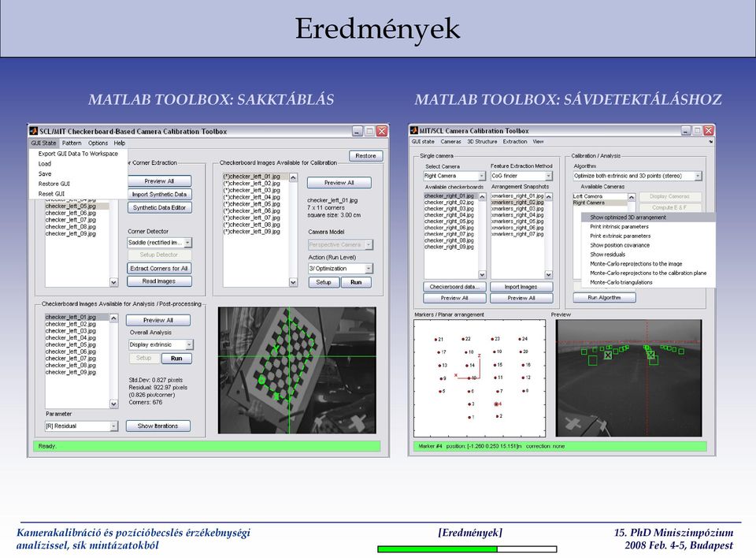
Task: Open the View menu
Action: (x=538, y=141)
